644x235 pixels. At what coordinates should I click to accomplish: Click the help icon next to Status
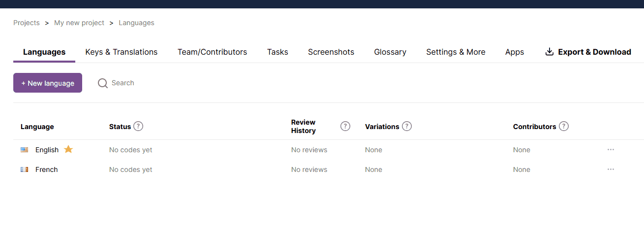(x=138, y=127)
